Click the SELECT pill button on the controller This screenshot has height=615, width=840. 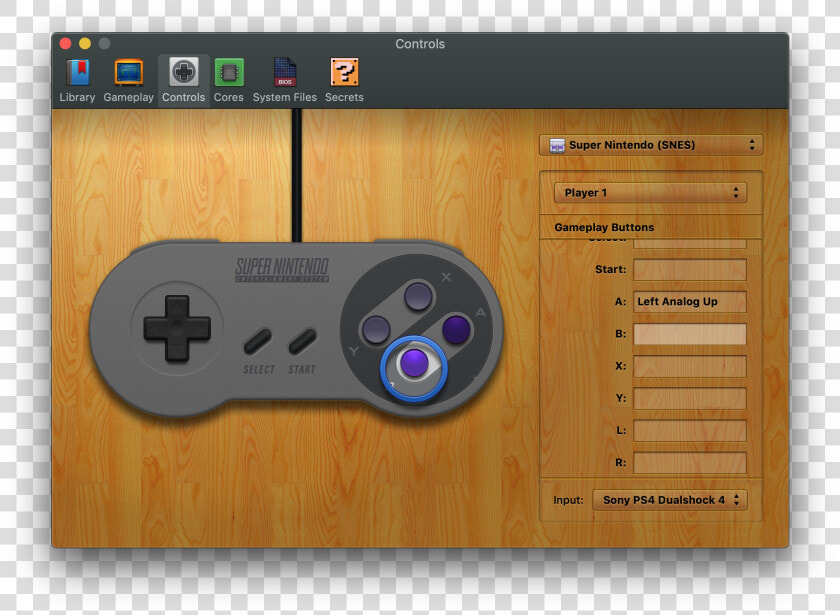coord(258,341)
